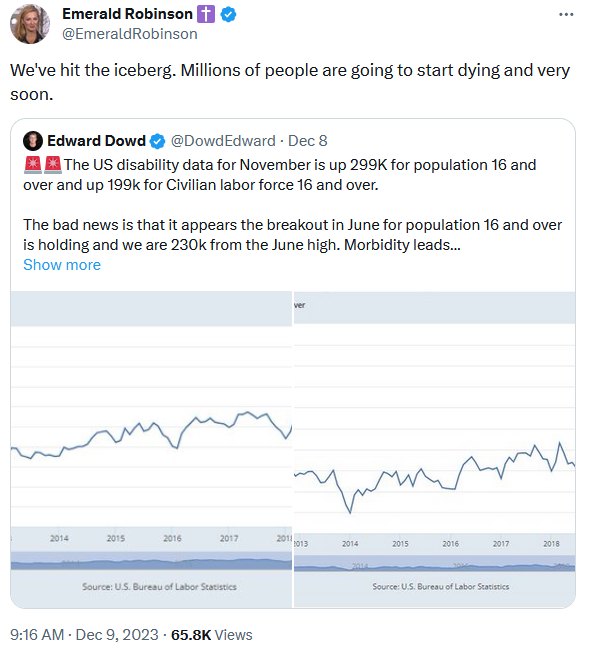Open the @EmeraldRobinson handle link
589x652 pixels.
[130, 34]
